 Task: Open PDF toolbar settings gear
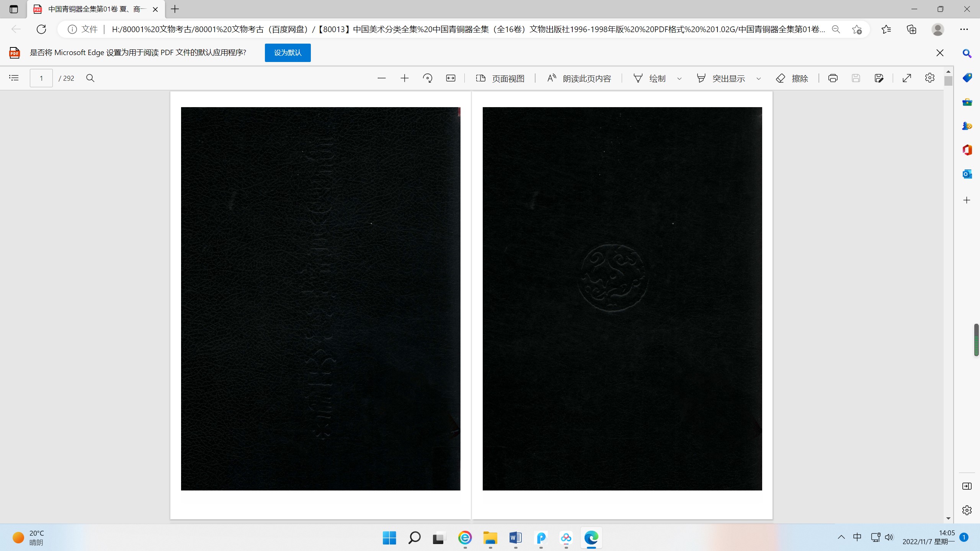coord(930,78)
